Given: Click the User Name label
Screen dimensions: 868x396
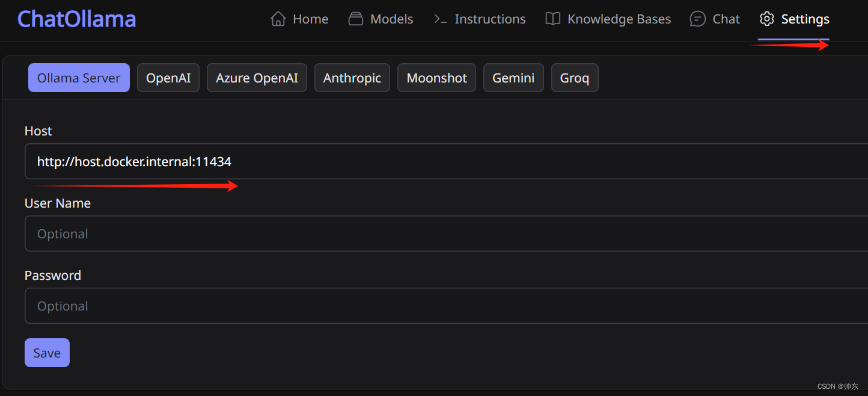Looking at the screenshot, I should pos(58,203).
